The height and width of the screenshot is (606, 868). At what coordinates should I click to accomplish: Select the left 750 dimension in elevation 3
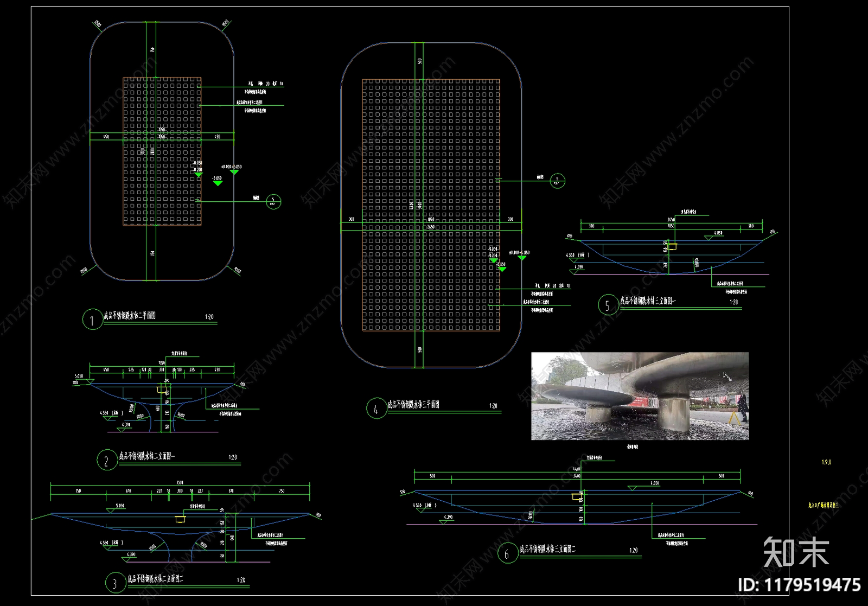pos(78,490)
